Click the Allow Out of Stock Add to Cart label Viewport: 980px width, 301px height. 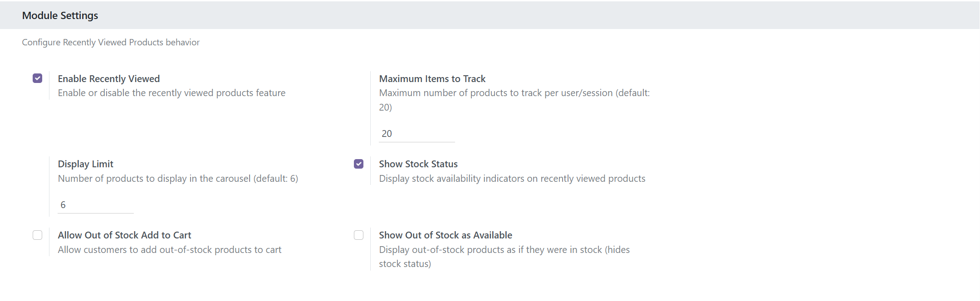tap(124, 235)
